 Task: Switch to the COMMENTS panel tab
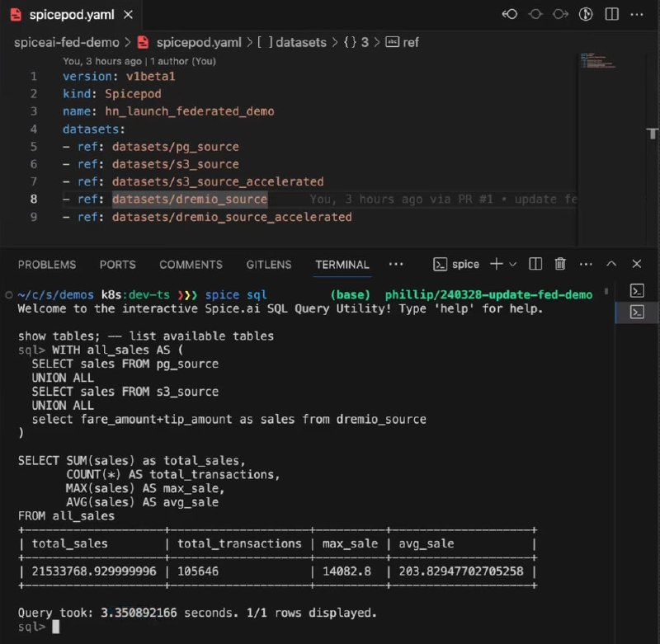point(191,265)
